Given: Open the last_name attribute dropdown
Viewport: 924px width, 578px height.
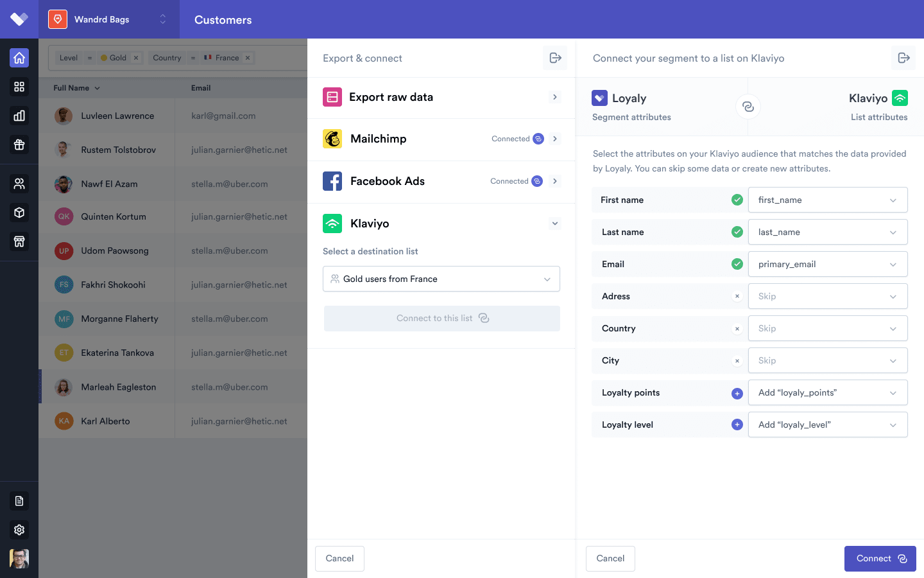Looking at the screenshot, I should pos(828,232).
